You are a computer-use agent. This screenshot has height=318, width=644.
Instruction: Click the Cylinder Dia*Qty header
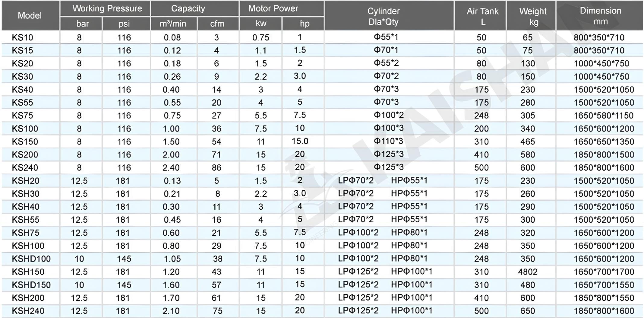[383, 16]
